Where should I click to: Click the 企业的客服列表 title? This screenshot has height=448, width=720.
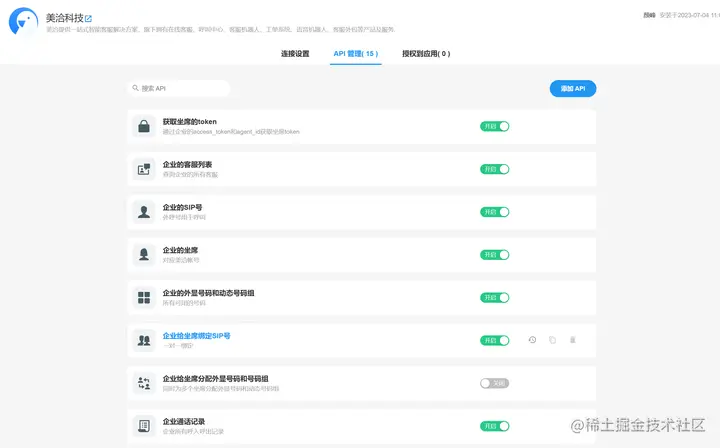(187, 164)
